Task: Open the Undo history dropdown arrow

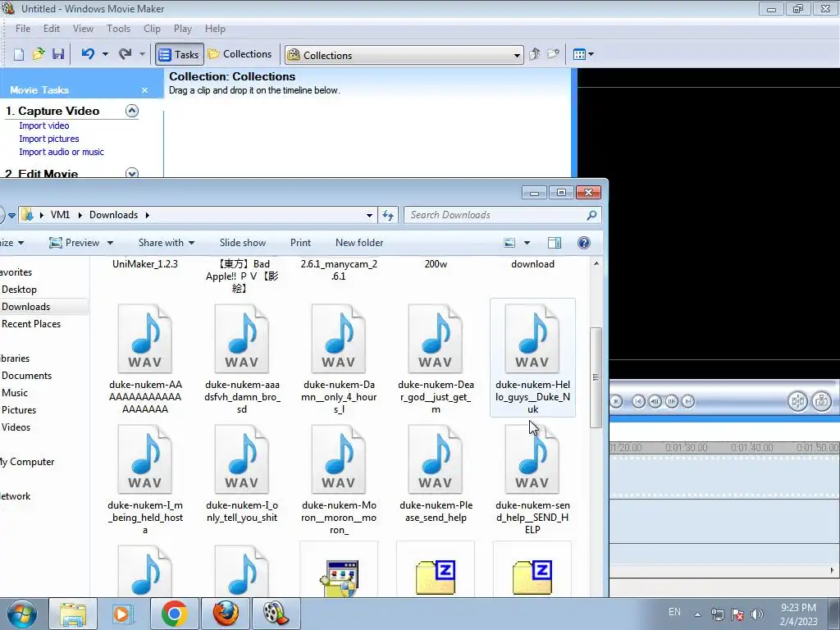Action: (105, 54)
